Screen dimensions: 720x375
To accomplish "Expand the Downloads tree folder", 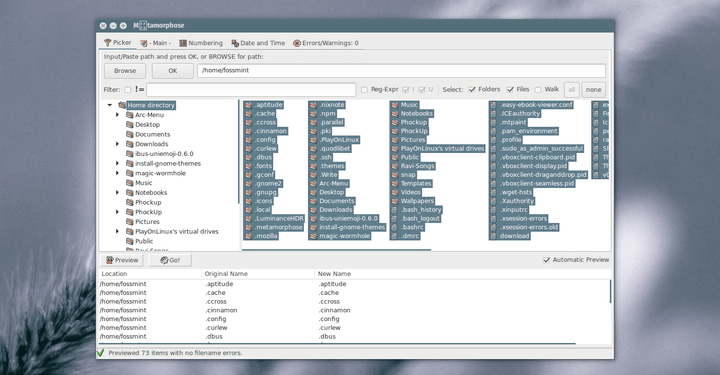I will point(118,144).
